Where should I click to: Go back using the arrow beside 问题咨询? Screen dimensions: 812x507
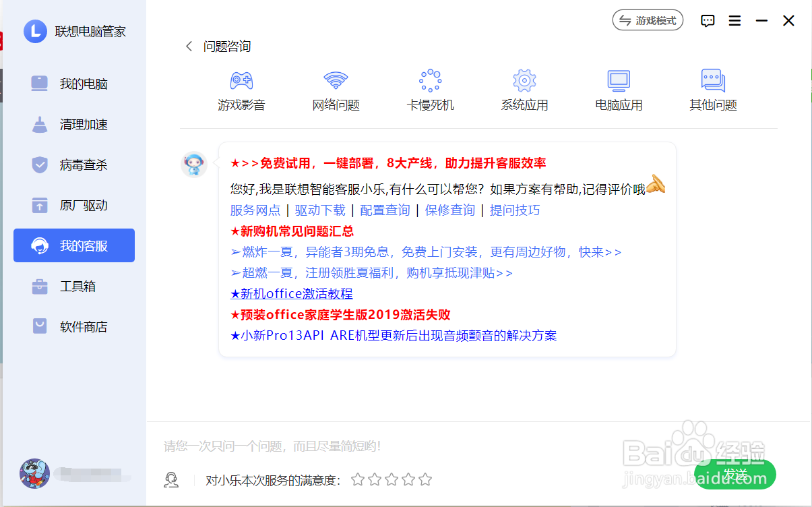(x=189, y=47)
